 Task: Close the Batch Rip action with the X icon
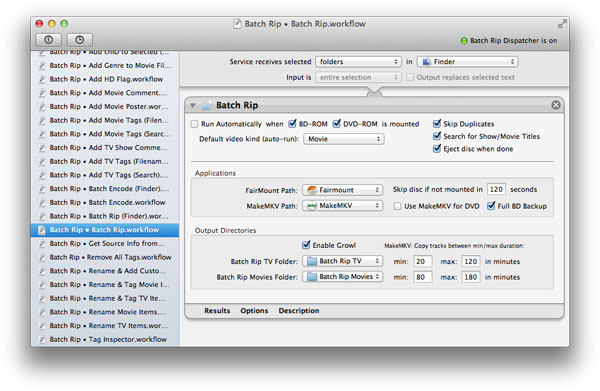point(556,105)
